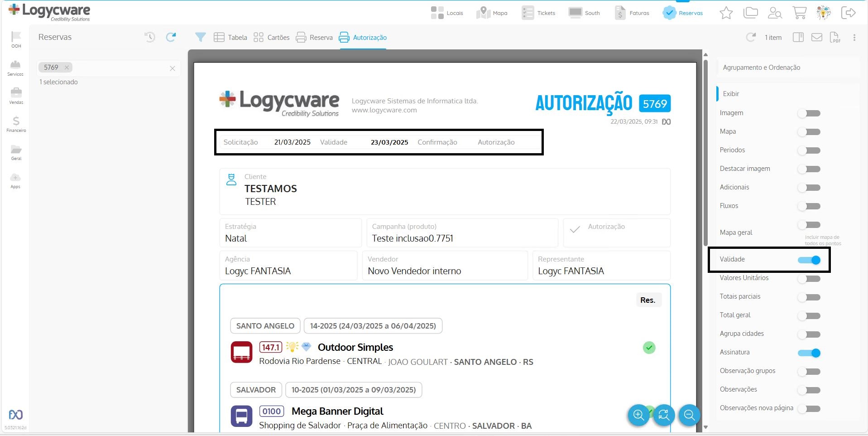Click the email envelope icon

pyautogui.click(x=816, y=37)
